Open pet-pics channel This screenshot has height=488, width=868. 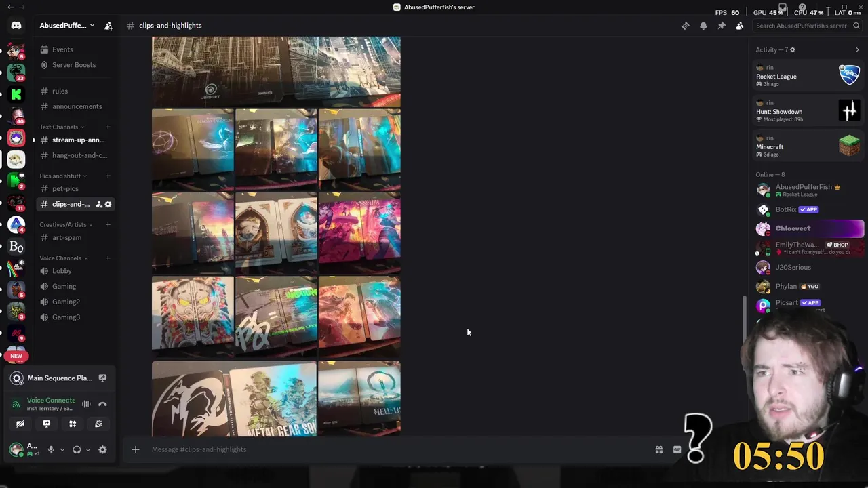click(x=75, y=188)
